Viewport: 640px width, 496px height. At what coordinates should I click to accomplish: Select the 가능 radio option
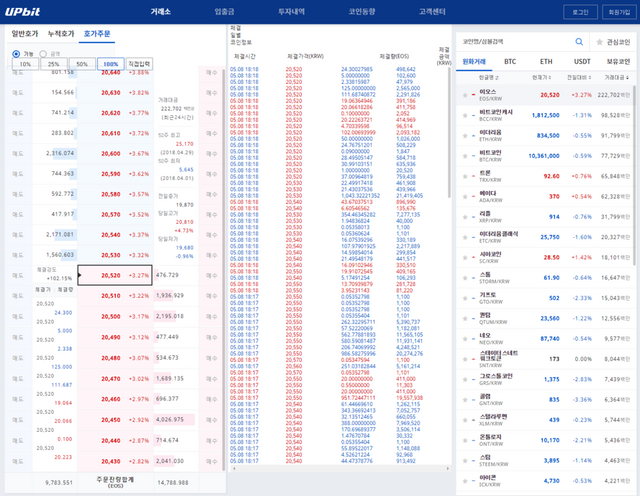pyautogui.click(x=16, y=54)
